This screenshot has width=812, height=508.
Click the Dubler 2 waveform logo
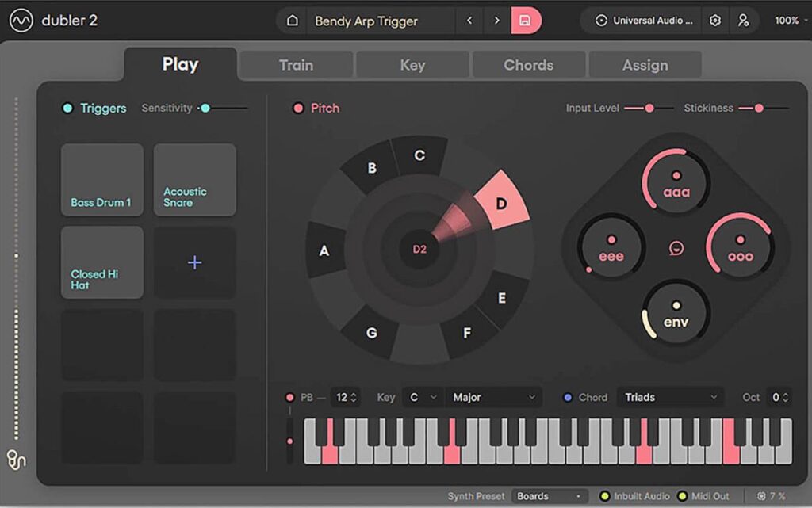pyautogui.click(x=21, y=21)
